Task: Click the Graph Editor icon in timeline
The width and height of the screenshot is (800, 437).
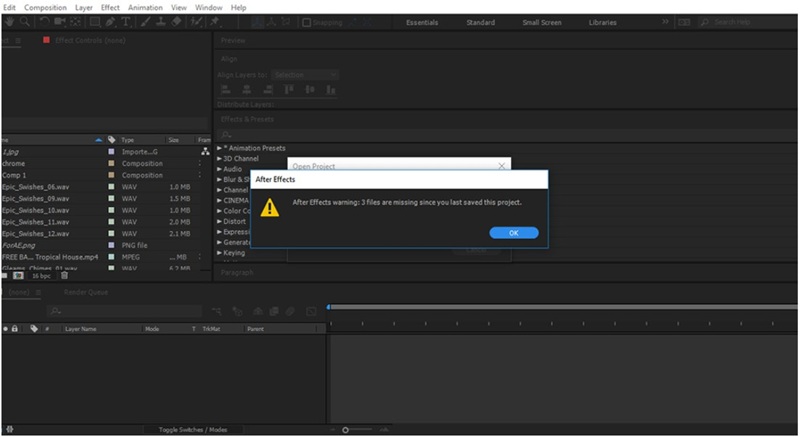Action: point(311,311)
